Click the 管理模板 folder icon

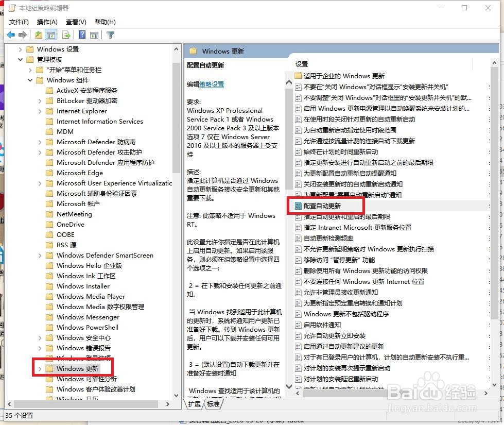tap(30, 60)
